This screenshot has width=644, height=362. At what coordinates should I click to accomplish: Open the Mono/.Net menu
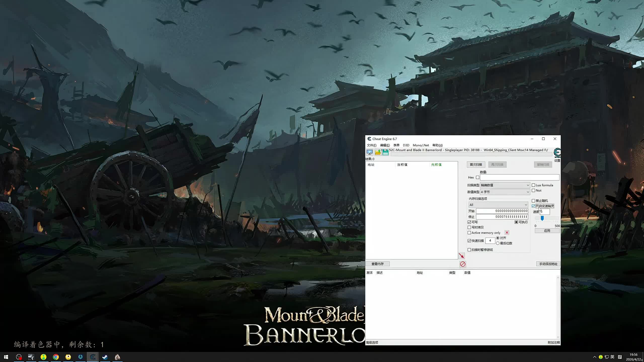(421, 145)
